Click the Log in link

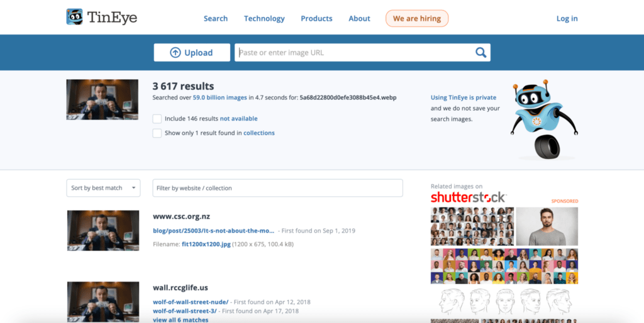[567, 18]
